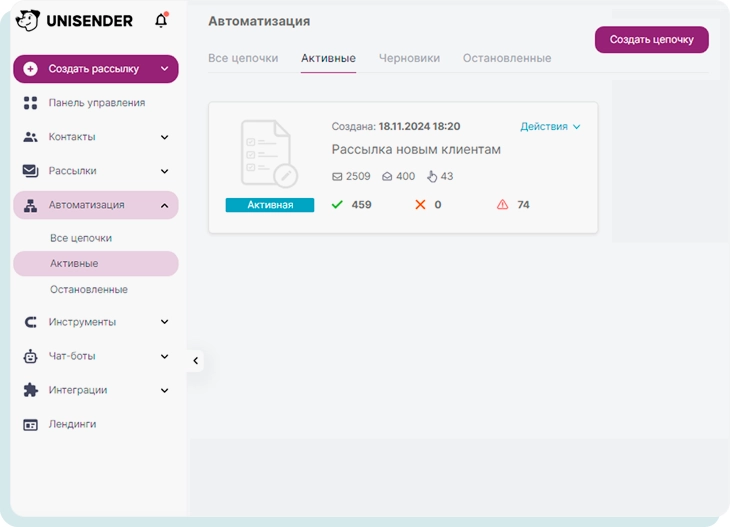This screenshot has height=527, width=730.
Task: Open Активные in the sidebar
Action: pos(96,264)
